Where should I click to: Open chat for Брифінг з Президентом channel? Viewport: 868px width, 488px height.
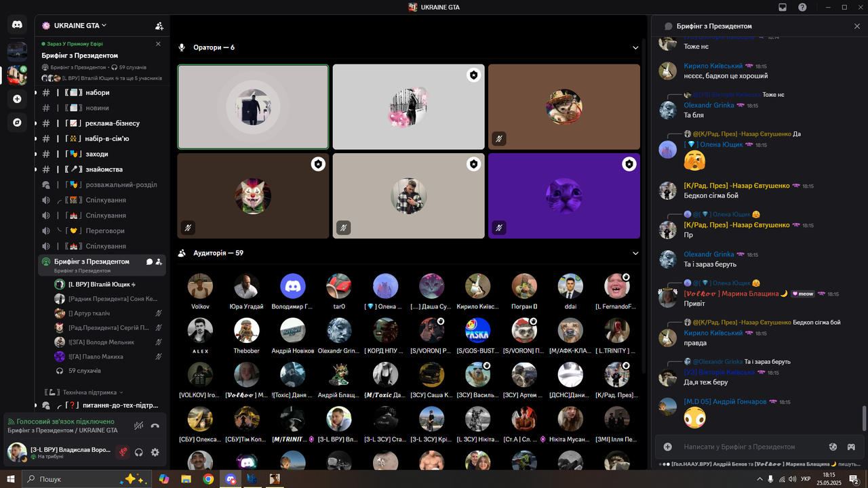[149, 262]
